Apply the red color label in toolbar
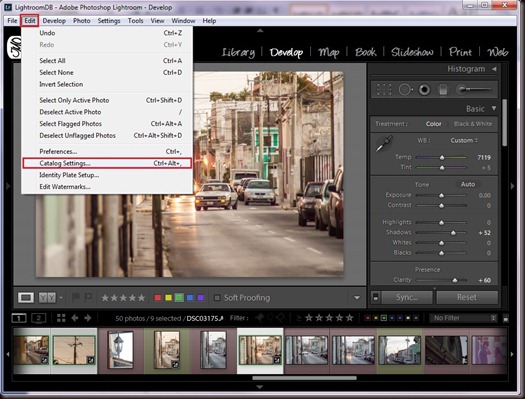 coord(158,298)
